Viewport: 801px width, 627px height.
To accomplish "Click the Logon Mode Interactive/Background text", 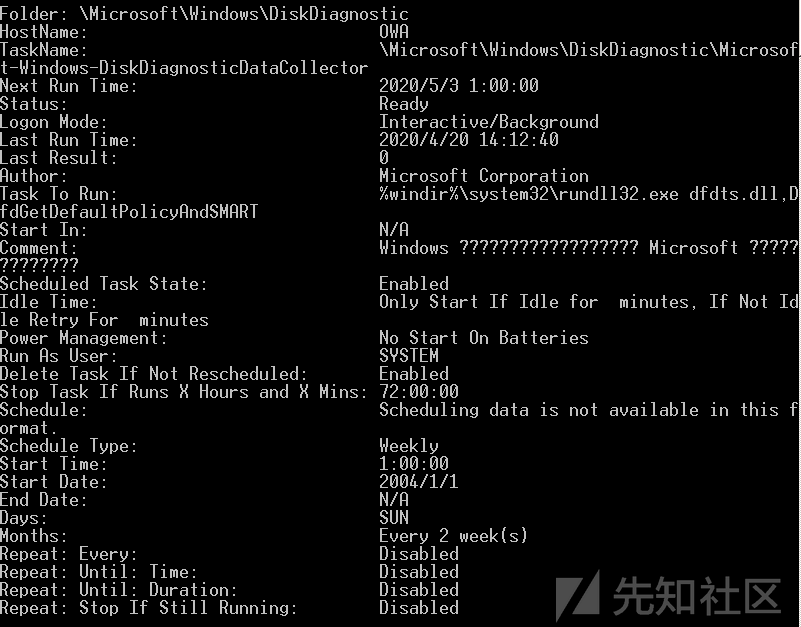I will coord(489,122).
